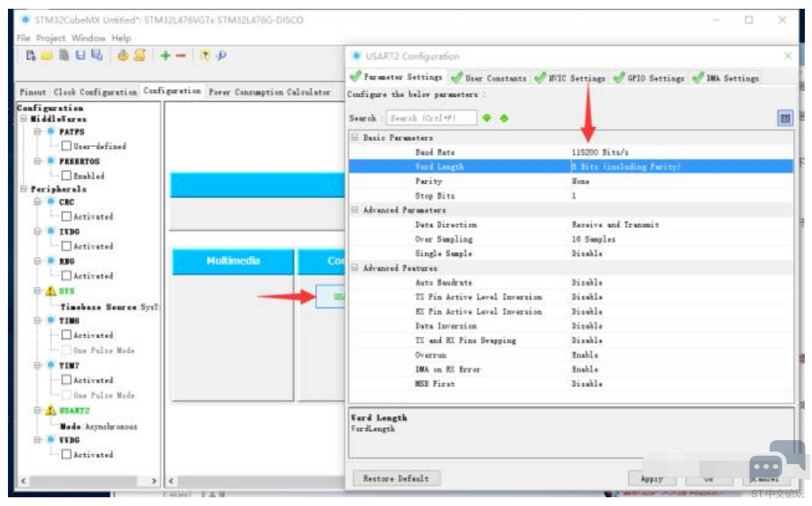
Task: Click the Multimedia category header
Action: point(233,261)
